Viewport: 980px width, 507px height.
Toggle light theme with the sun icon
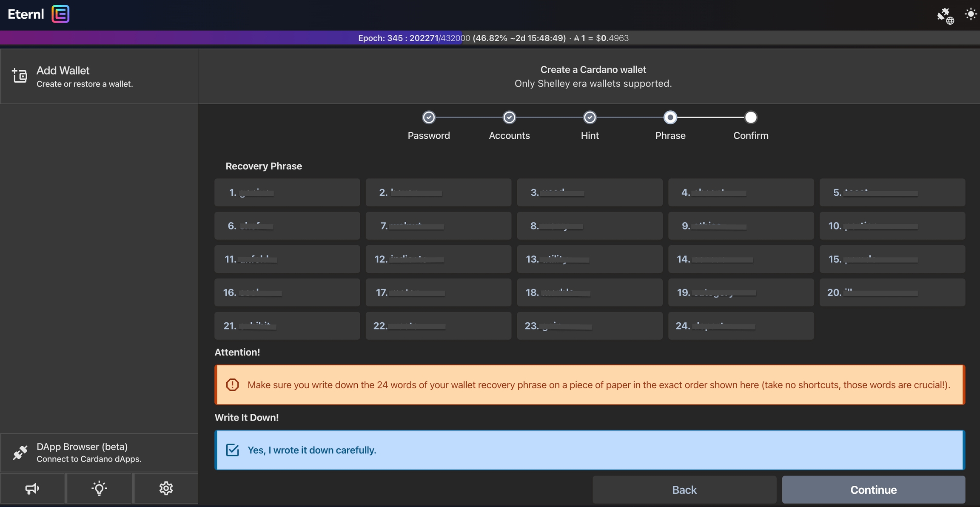tap(971, 14)
